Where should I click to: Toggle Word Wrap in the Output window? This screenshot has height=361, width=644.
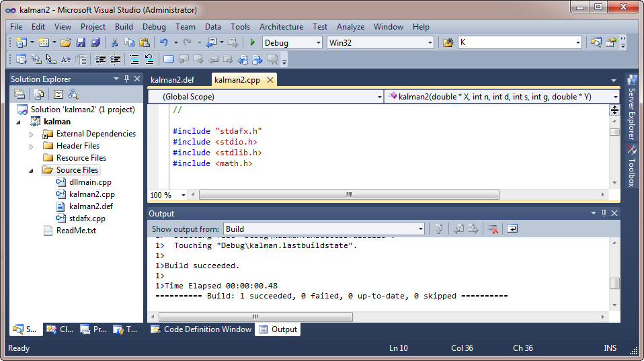512,229
